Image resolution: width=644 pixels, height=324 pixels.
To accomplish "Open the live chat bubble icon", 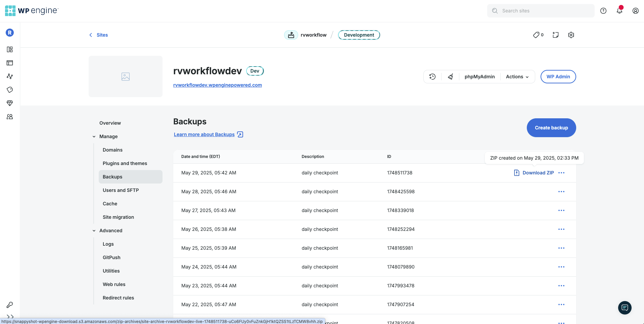I will (625, 308).
